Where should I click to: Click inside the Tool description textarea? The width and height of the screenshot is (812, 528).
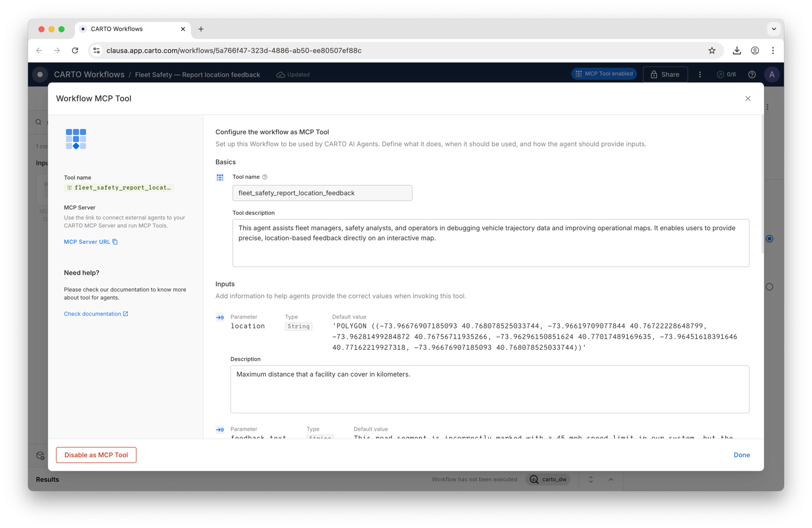[x=491, y=243]
